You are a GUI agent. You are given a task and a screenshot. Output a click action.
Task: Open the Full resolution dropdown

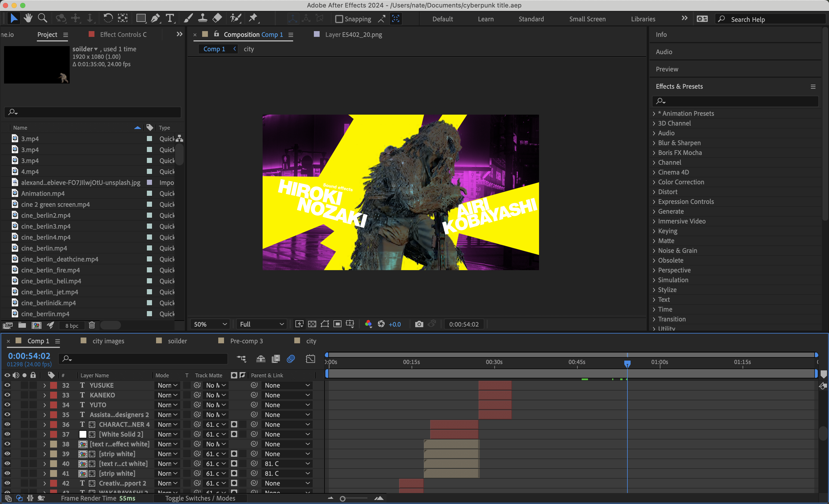tap(262, 324)
